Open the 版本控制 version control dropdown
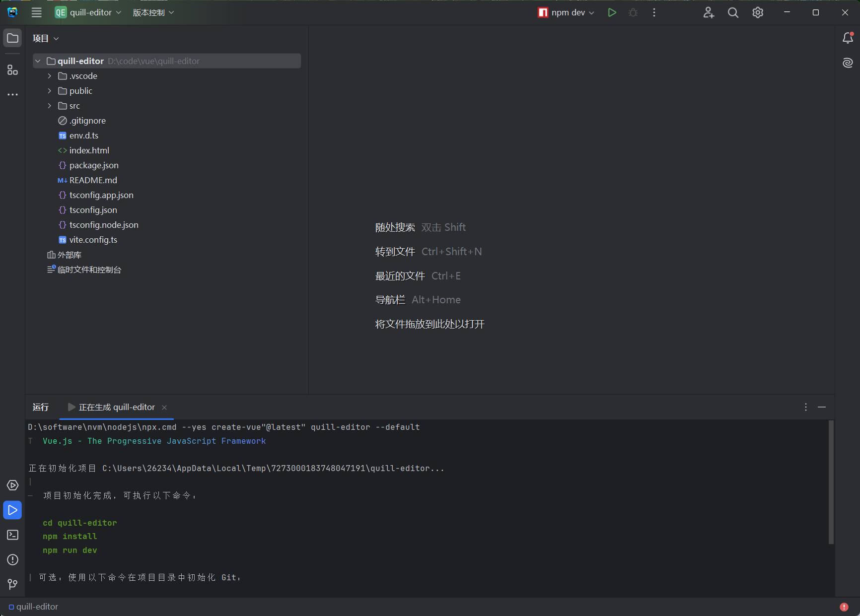The width and height of the screenshot is (860, 616). coord(153,12)
